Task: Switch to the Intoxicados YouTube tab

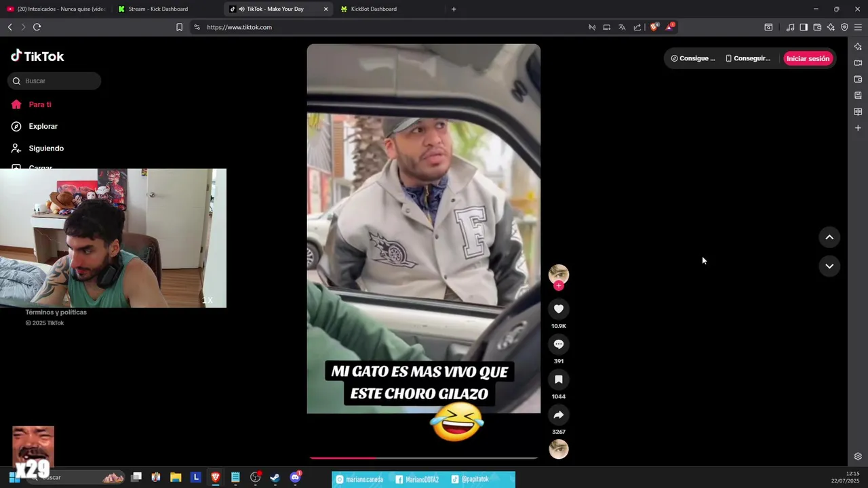Action: point(56,9)
